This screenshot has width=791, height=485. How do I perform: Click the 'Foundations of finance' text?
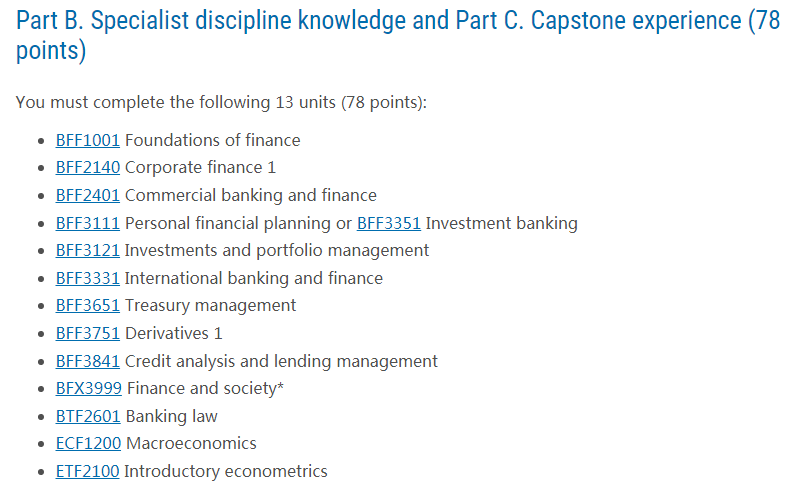[212, 140]
